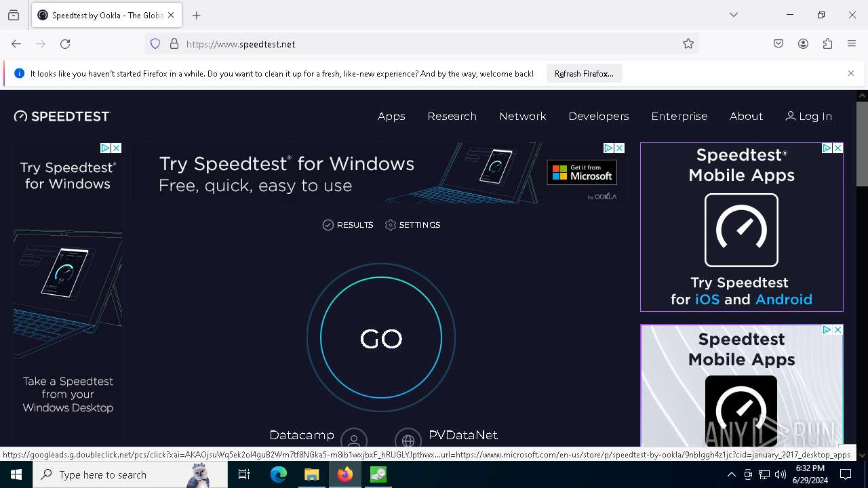Image resolution: width=868 pixels, height=488 pixels.
Task: Open the volume control in tray
Action: [781, 475]
